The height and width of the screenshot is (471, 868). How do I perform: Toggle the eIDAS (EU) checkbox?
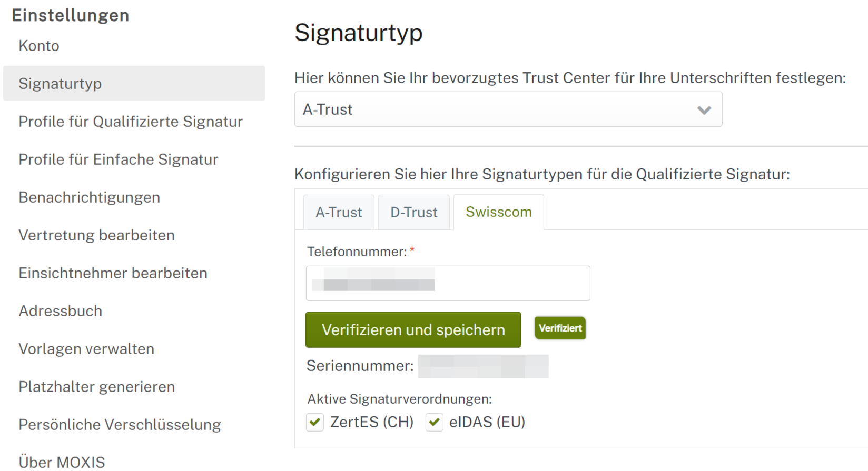434,422
